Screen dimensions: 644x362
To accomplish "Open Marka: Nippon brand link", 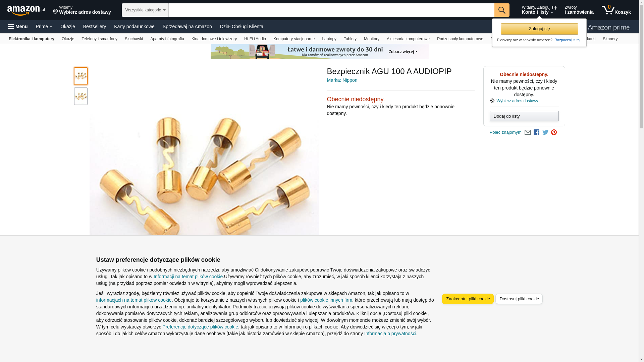I will [342, 80].
